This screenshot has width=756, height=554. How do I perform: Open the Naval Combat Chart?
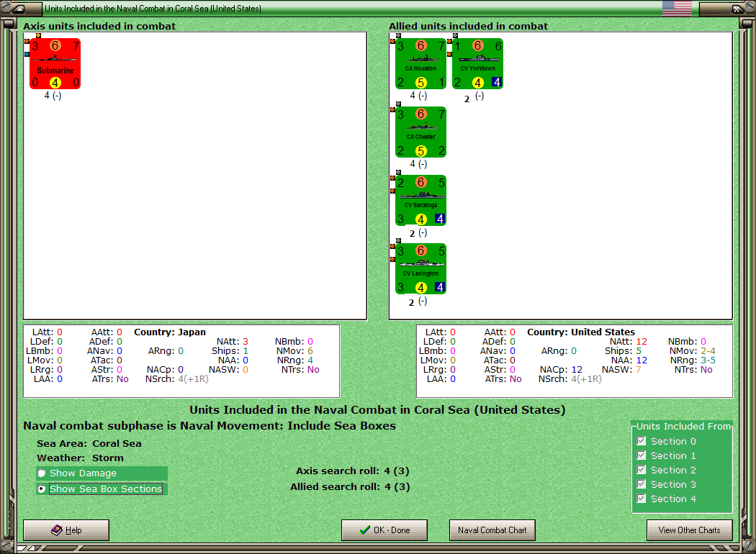point(492,530)
